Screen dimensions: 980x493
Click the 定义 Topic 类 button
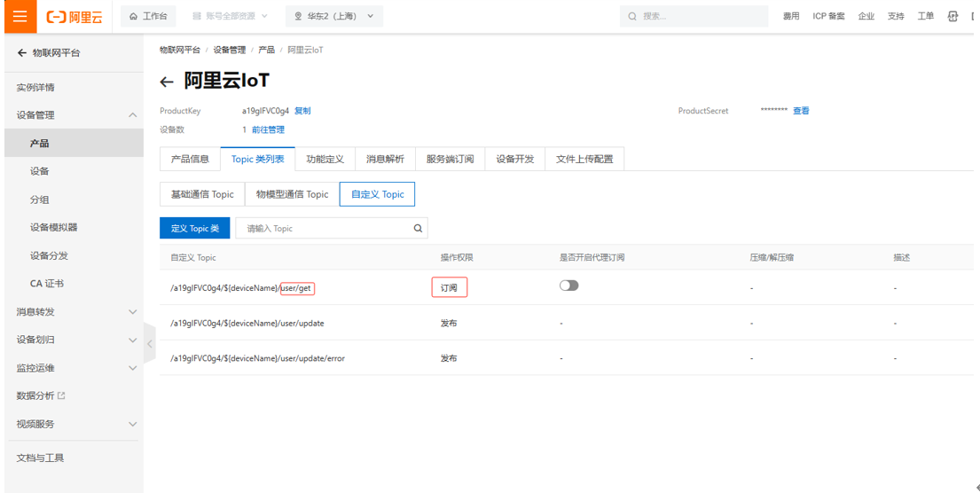pos(195,229)
